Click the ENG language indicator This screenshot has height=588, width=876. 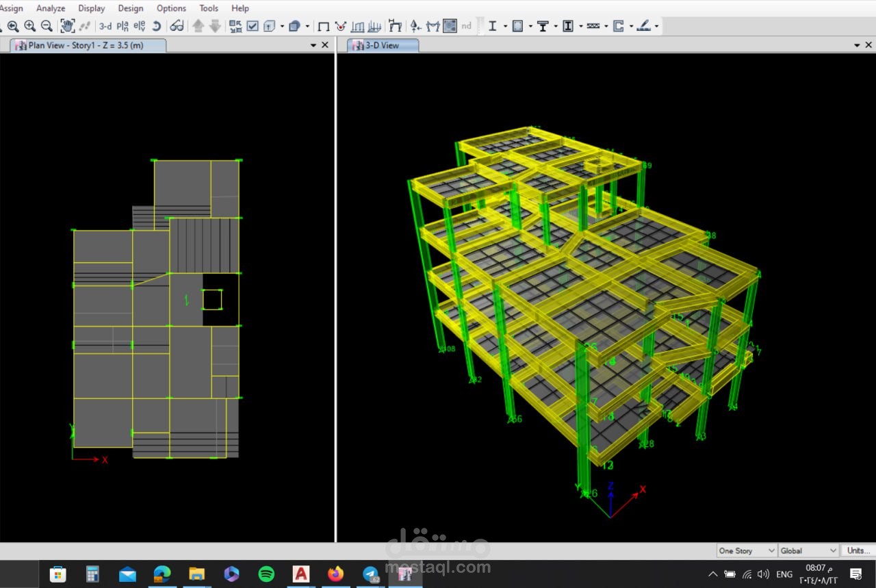(784, 574)
